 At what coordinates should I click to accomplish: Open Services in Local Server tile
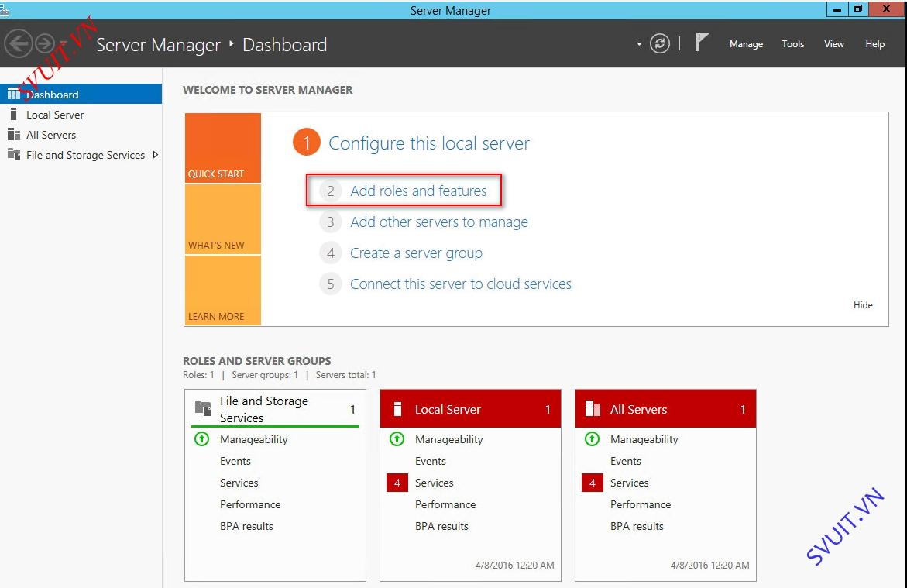click(x=435, y=483)
